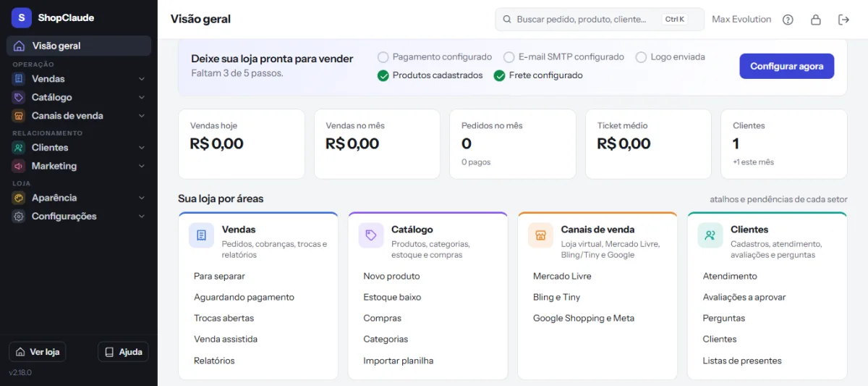Screen dimensions: 868x386
Task: Open the Estoque baixo link
Action: 392,297
